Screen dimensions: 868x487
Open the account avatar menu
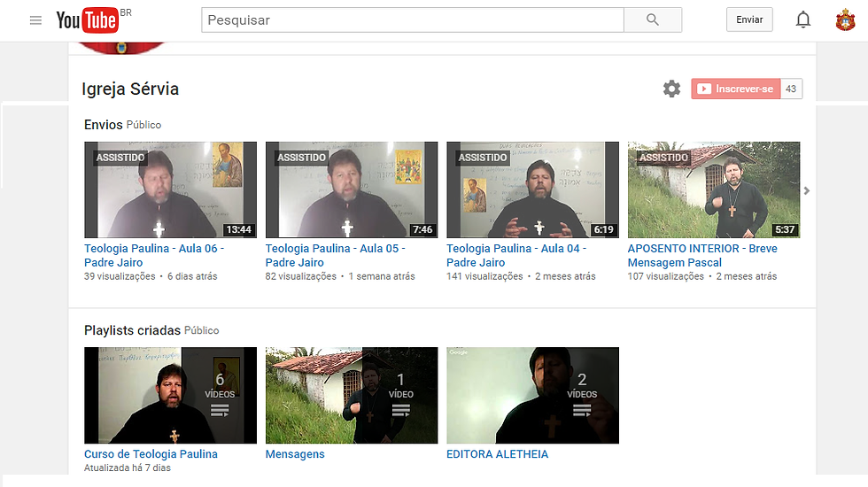point(845,19)
